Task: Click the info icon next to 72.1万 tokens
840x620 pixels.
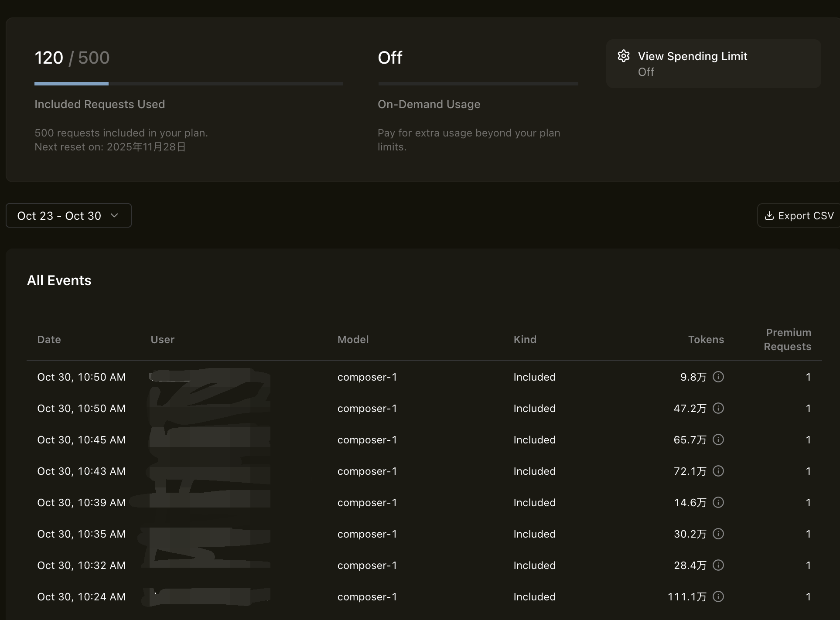Action: (718, 471)
